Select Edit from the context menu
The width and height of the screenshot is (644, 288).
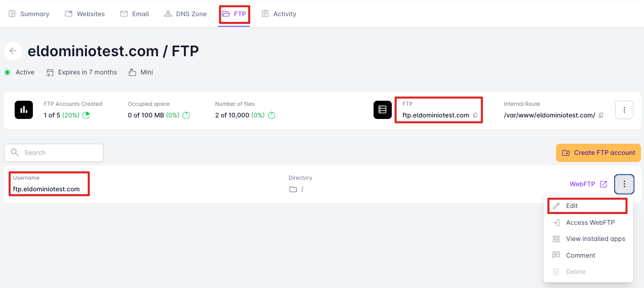pyautogui.click(x=572, y=206)
